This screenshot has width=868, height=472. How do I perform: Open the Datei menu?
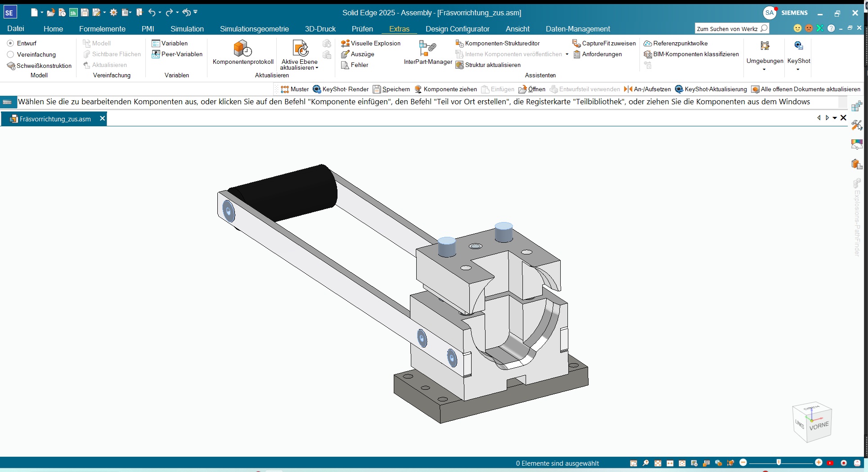pyautogui.click(x=15, y=29)
